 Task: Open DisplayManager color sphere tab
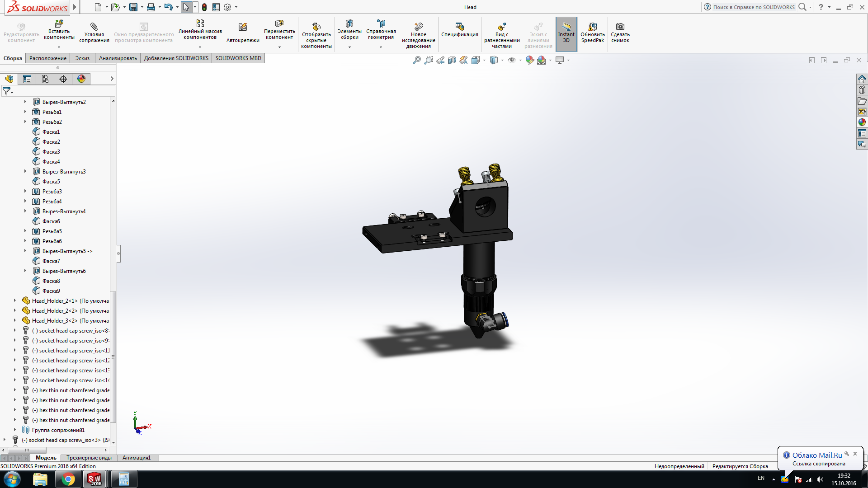click(81, 79)
